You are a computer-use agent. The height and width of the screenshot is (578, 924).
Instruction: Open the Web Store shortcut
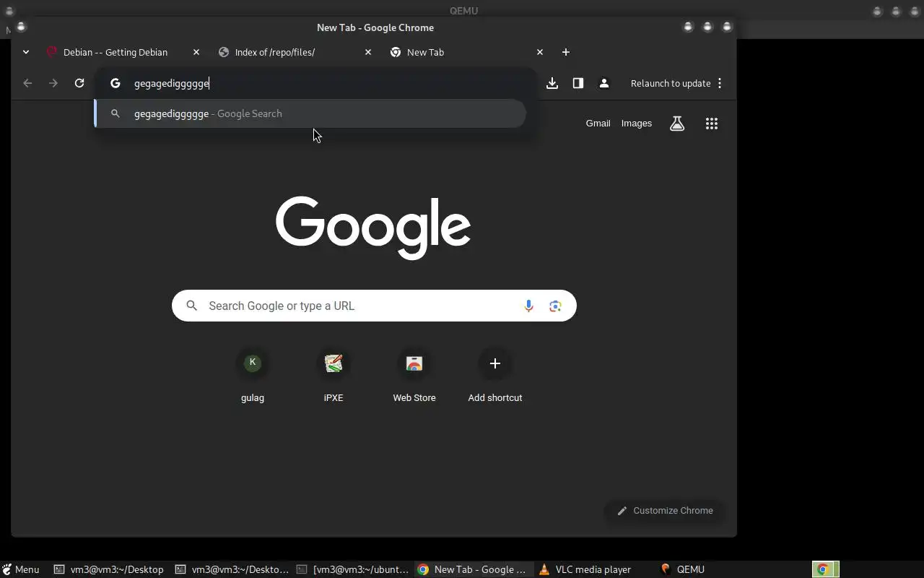pos(414,376)
